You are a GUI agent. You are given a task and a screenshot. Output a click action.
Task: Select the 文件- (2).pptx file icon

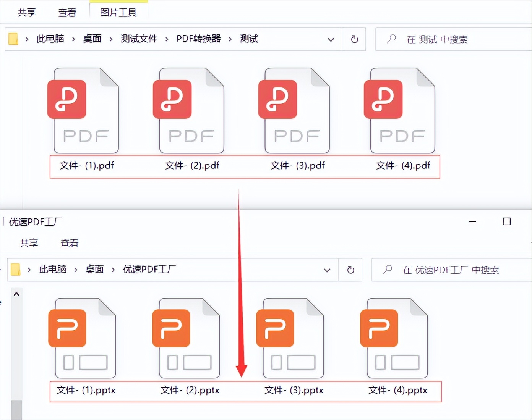click(x=186, y=338)
